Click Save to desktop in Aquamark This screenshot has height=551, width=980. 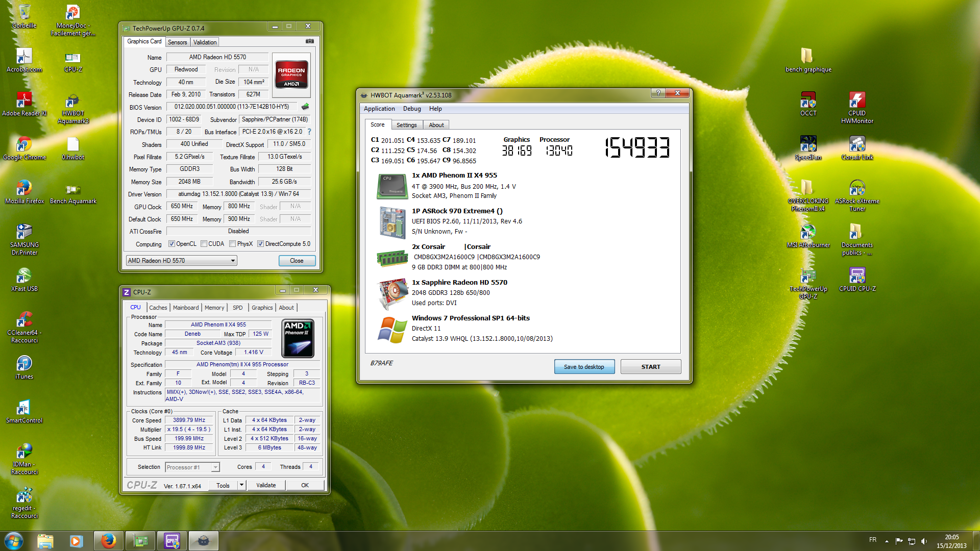tap(584, 367)
